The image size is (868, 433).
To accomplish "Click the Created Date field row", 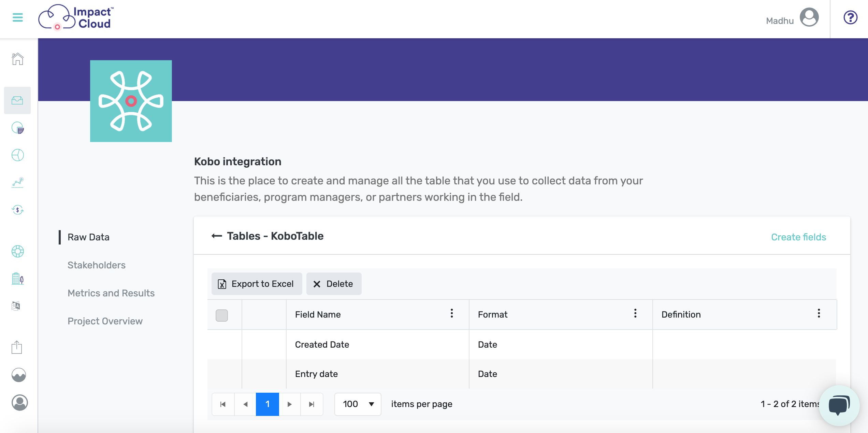I will (522, 345).
